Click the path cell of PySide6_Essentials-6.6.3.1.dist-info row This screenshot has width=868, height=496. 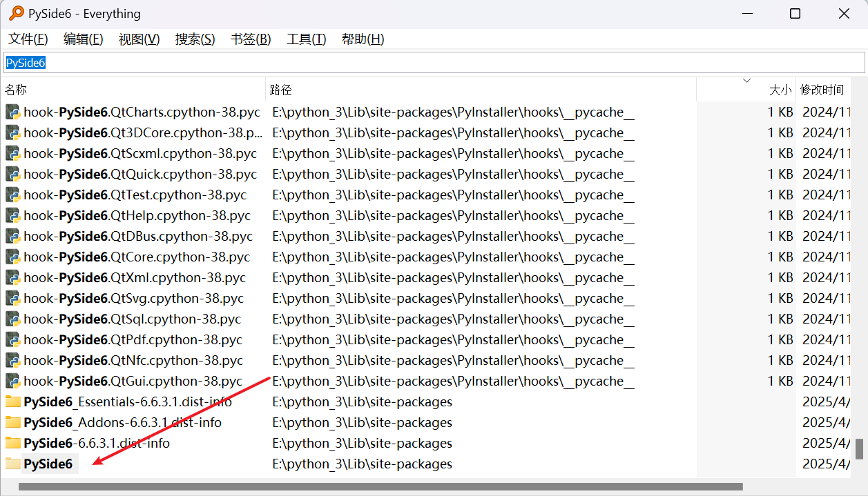pyautogui.click(x=363, y=401)
